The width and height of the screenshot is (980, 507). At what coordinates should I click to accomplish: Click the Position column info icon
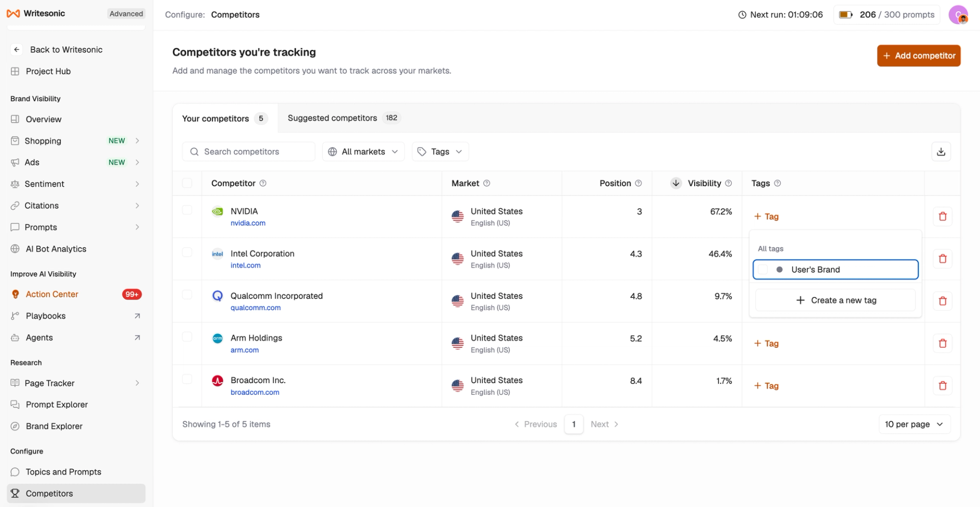[639, 183]
